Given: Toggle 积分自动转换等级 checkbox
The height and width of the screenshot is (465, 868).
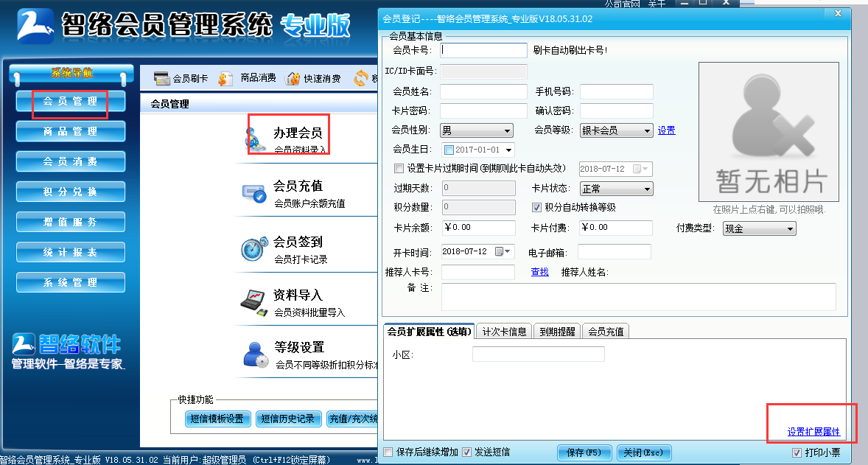Looking at the screenshot, I should tap(536, 207).
